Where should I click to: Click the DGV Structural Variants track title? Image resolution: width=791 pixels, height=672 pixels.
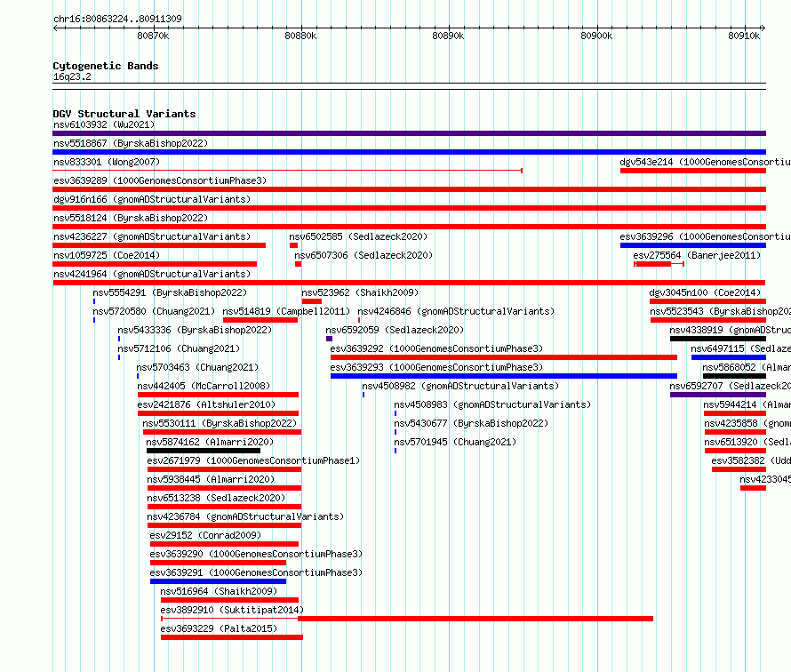124,114
